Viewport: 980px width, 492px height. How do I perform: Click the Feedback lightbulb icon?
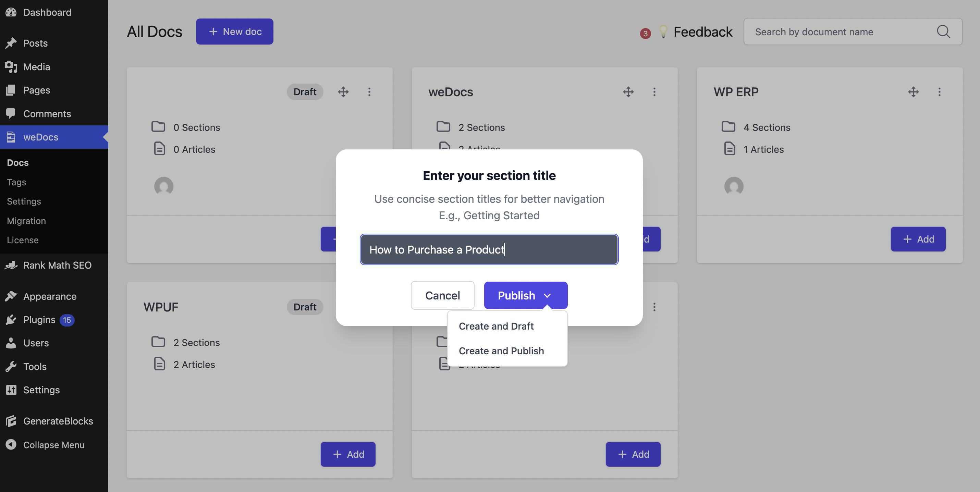[x=663, y=32]
